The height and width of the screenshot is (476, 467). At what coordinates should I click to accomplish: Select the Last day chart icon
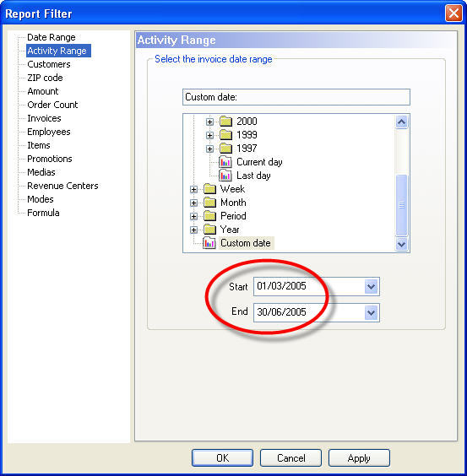225,176
